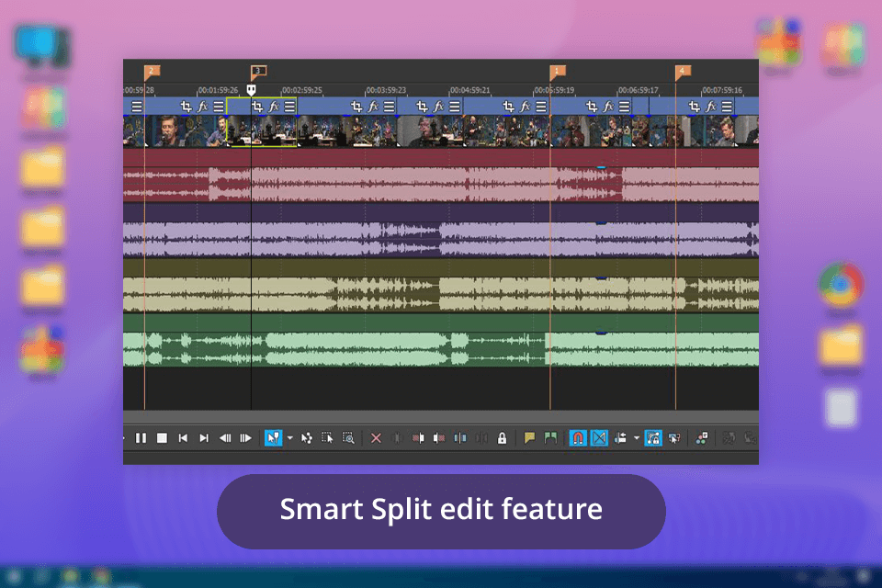Open Pan/Crop on clip ending at marker 1

(x=508, y=107)
